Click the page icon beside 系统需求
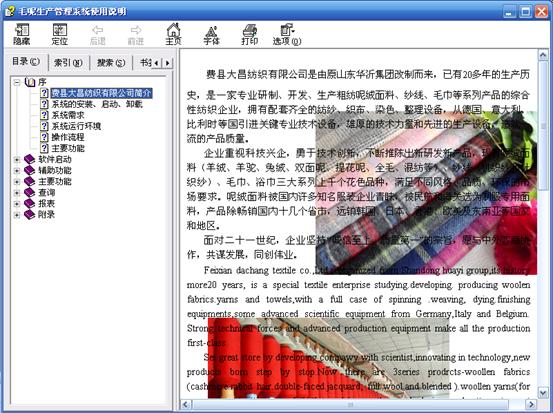The image size is (553, 413). pos(44,115)
